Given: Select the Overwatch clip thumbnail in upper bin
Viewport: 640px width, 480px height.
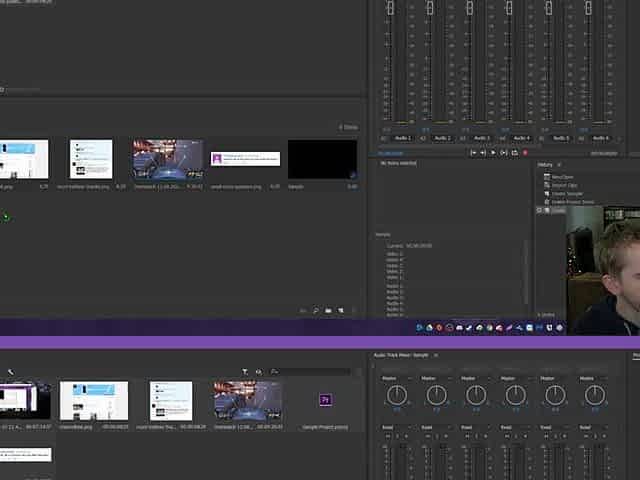Looking at the screenshot, I should click(x=168, y=159).
